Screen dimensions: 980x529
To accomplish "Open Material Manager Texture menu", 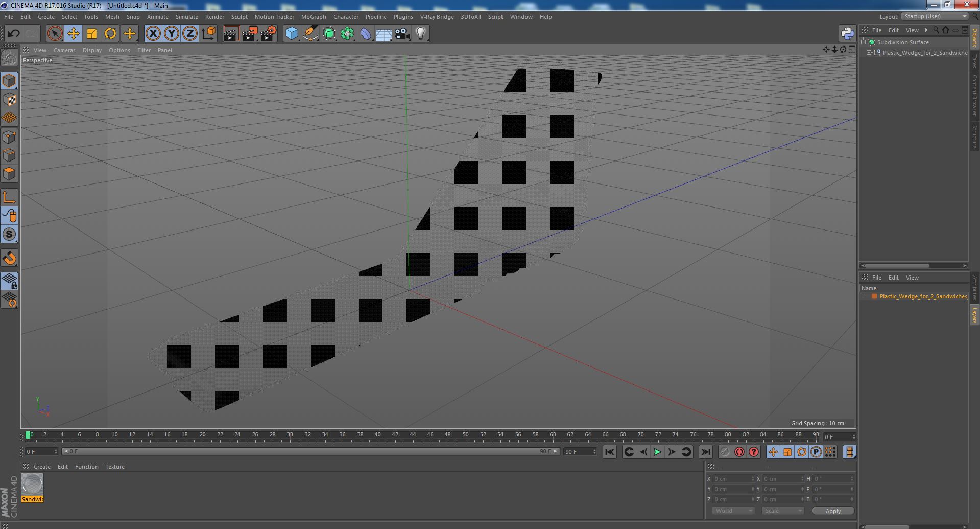I will pos(115,467).
